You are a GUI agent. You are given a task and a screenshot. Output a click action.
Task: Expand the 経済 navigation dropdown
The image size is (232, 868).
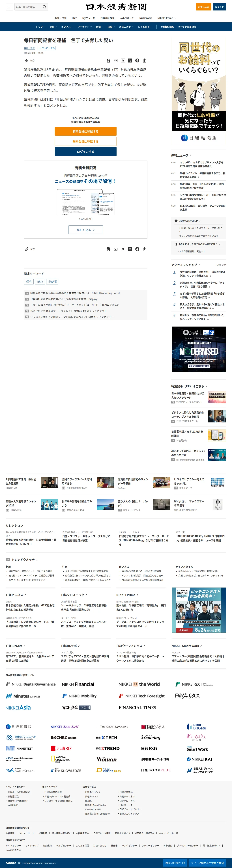100,27
